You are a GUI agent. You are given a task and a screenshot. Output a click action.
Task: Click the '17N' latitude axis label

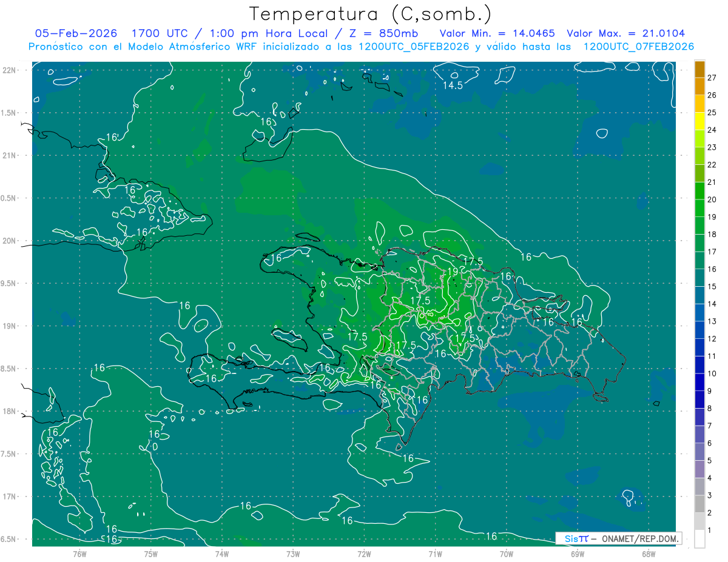[x=10, y=497]
